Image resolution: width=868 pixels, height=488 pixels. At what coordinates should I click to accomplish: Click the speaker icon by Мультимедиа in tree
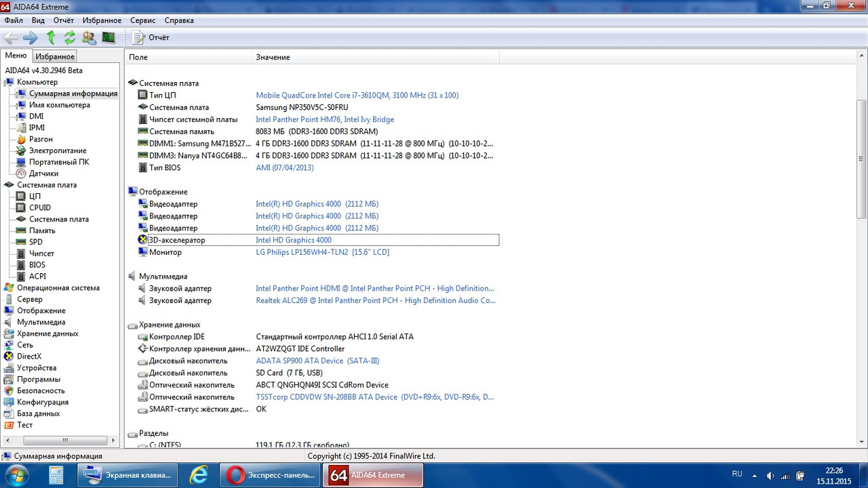pos(9,322)
